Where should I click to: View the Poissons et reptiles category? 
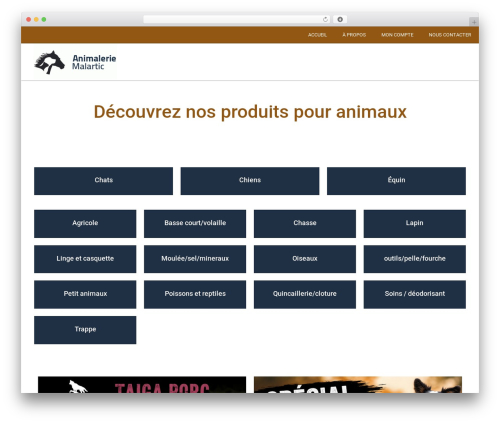(195, 294)
